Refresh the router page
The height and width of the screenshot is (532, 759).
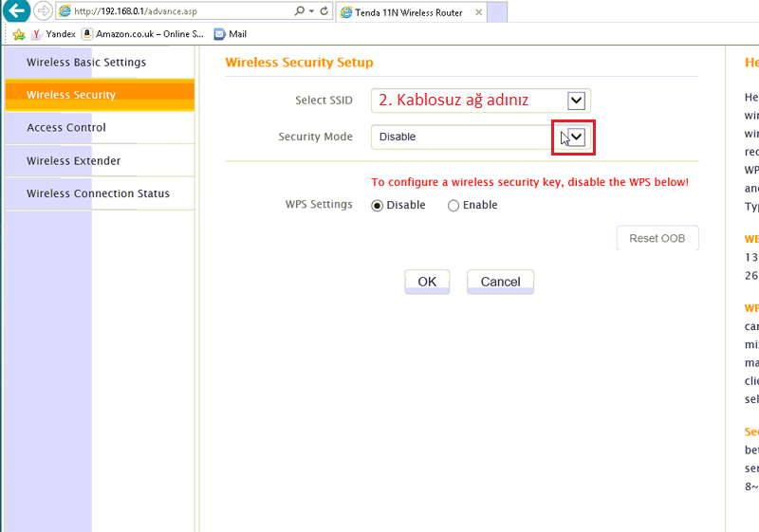[324, 12]
